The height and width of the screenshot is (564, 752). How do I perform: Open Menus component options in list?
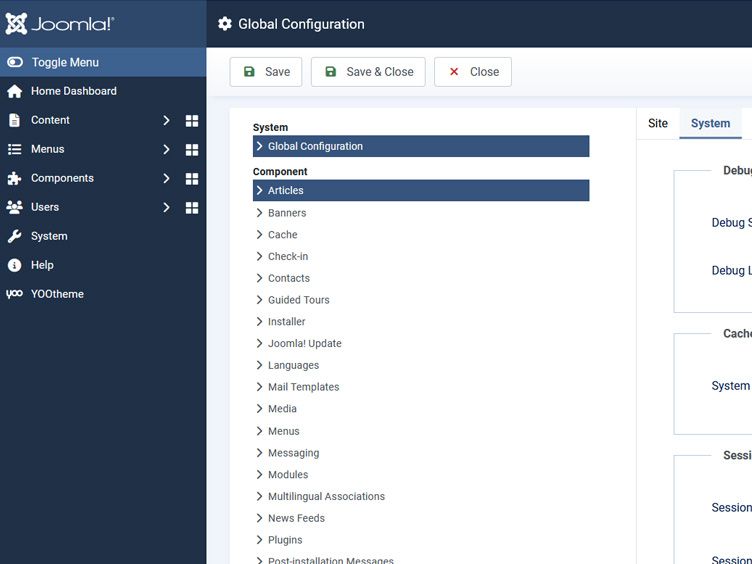click(x=283, y=431)
